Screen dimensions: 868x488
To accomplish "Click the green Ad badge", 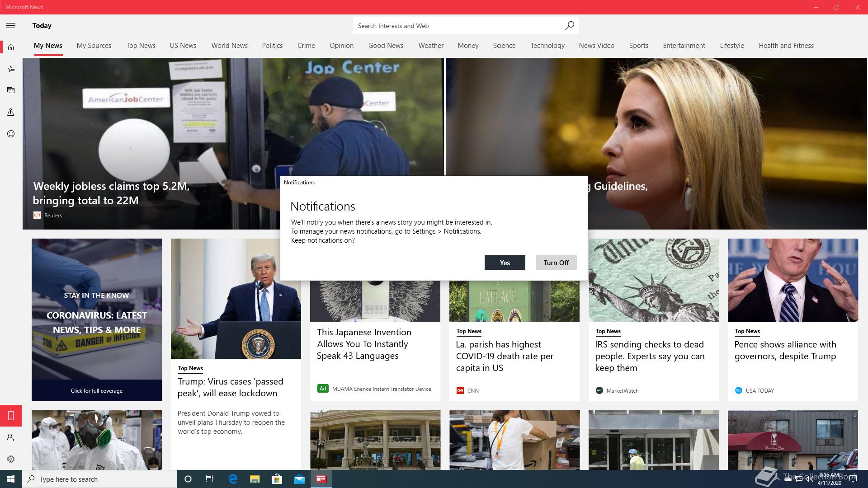I will point(323,389).
